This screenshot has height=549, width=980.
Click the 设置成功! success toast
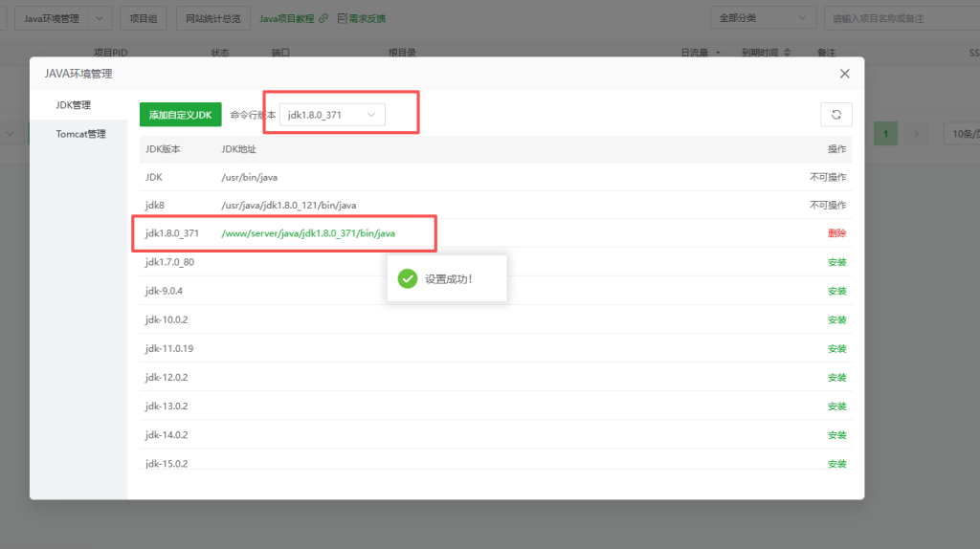point(447,278)
